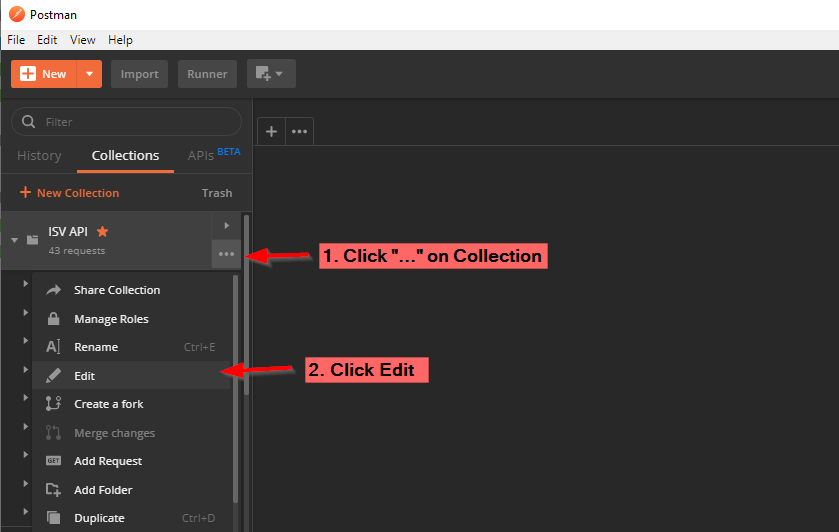The image size is (839, 532).
Task: Click the Manage Roles lock icon
Action: click(x=54, y=319)
